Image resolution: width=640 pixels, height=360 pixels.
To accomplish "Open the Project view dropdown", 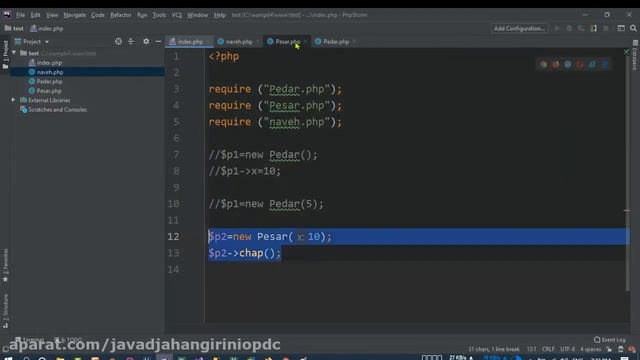I will [x=32, y=42].
